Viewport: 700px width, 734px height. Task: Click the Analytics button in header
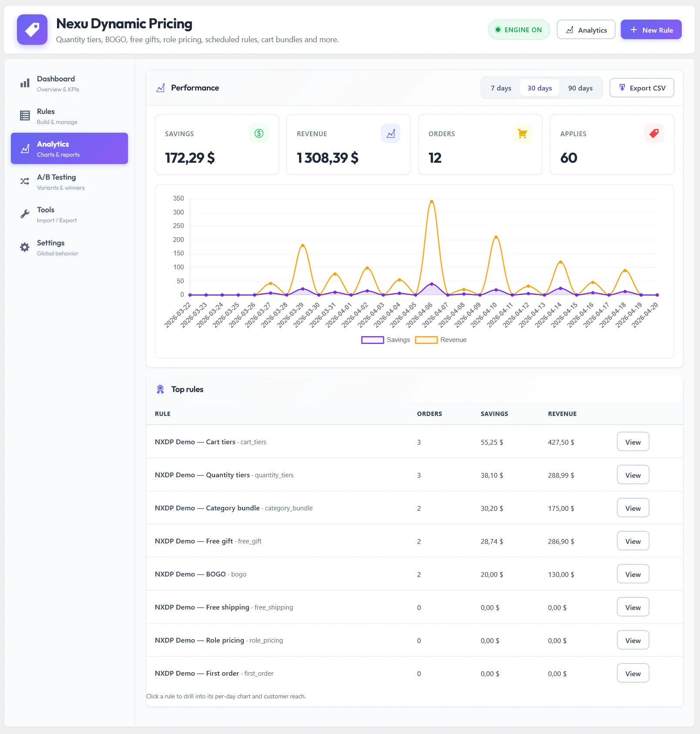tap(586, 30)
